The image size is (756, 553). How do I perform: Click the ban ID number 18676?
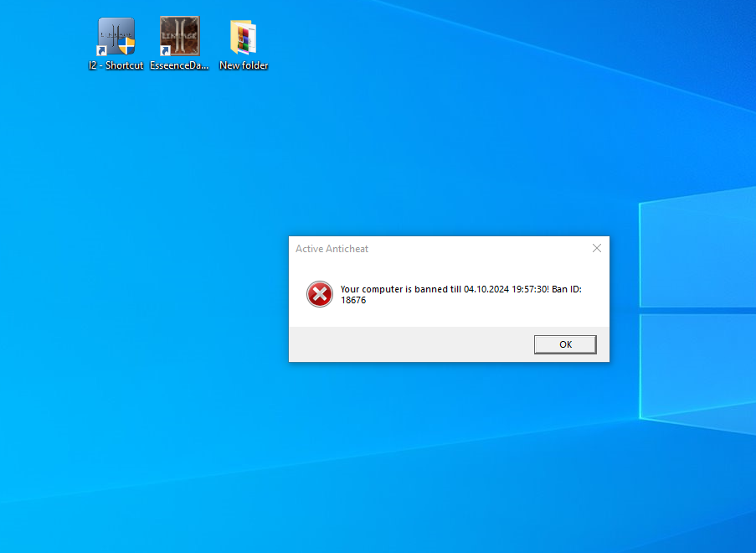tap(353, 300)
